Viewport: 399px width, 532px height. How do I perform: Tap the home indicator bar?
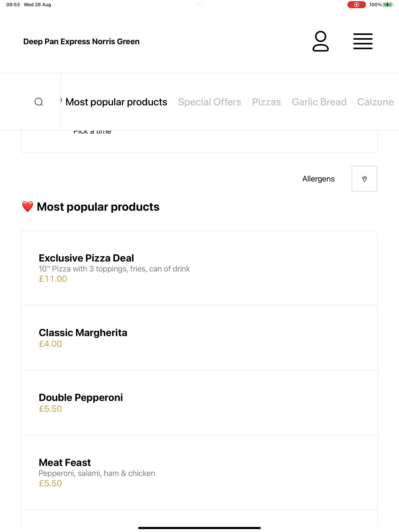199,528
